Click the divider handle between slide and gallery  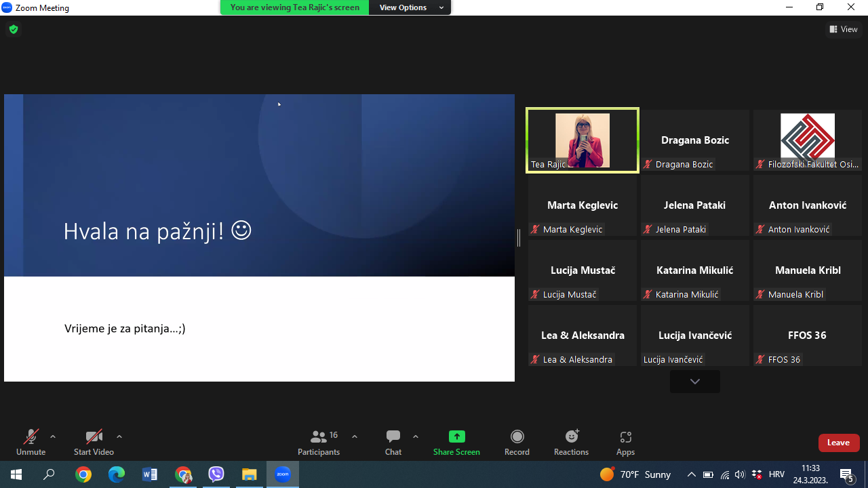click(519, 237)
